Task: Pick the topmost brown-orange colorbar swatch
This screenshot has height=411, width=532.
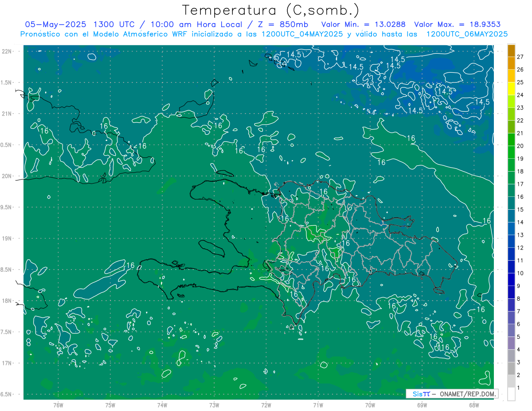Action: (x=511, y=51)
